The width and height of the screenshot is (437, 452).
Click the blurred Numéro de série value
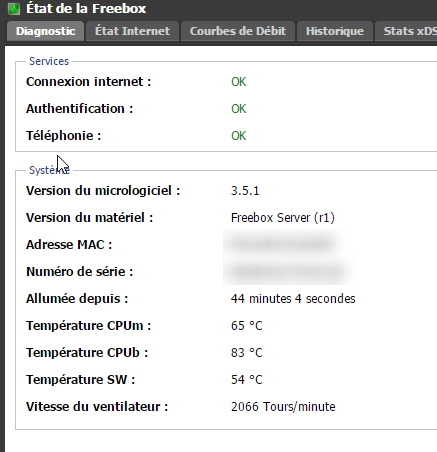click(287, 271)
